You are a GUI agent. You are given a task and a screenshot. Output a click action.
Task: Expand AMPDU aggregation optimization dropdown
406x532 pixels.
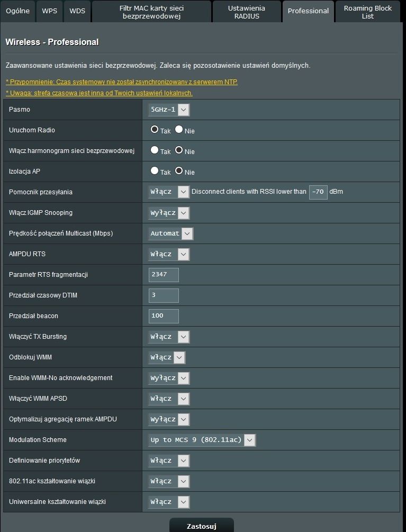click(x=169, y=420)
